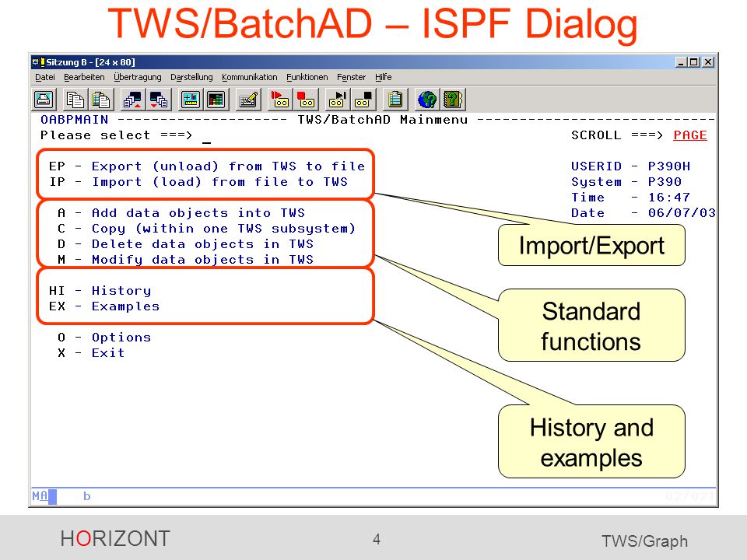This screenshot has height=560, width=747.
Task: Open the help book toolbar icon
Action: pos(453,100)
